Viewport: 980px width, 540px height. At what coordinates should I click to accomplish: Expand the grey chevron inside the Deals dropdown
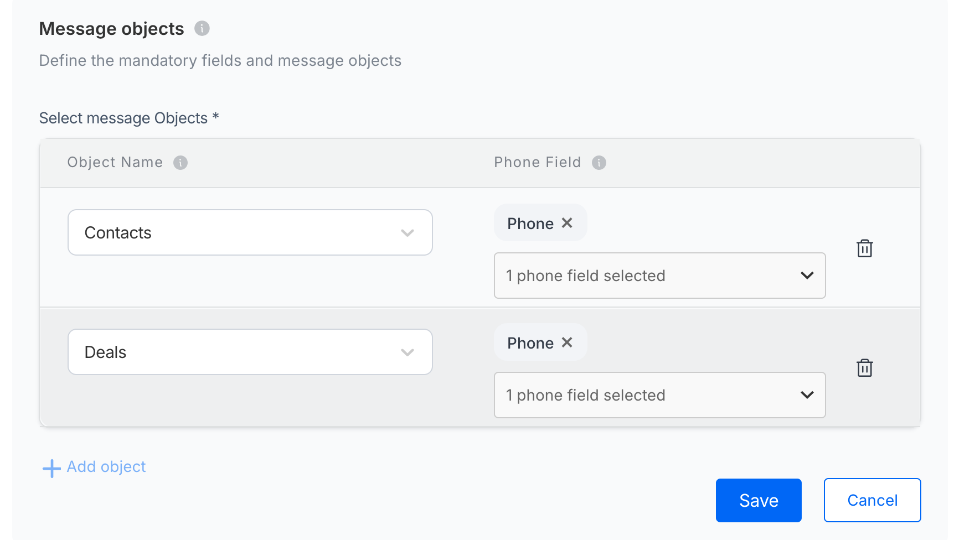click(x=408, y=352)
